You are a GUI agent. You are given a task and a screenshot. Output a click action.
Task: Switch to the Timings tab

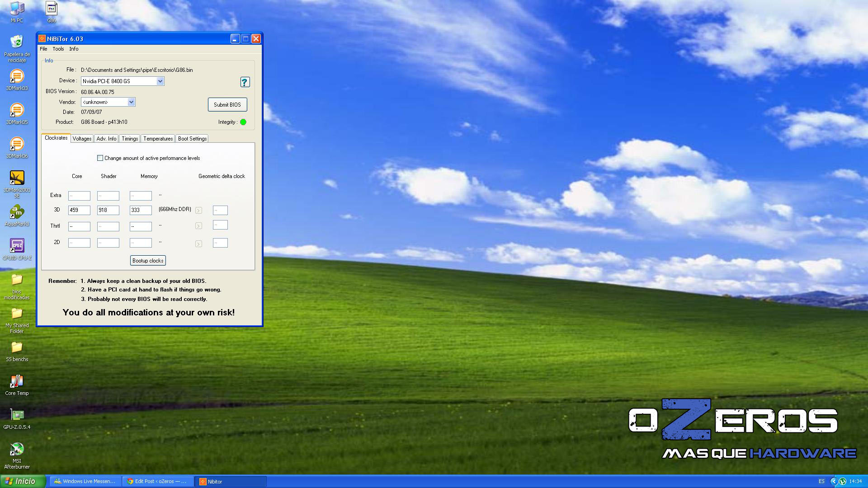tap(130, 139)
